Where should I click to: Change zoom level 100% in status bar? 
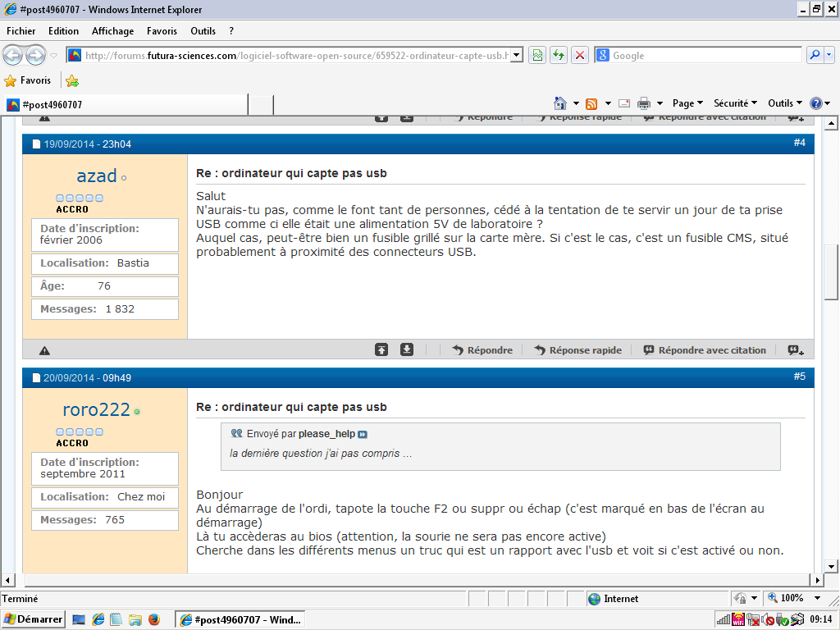(x=795, y=598)
